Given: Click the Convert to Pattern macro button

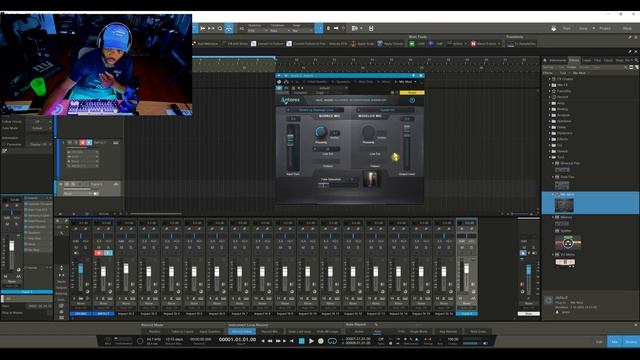Looking at the screenshot, I should [268, 44].
